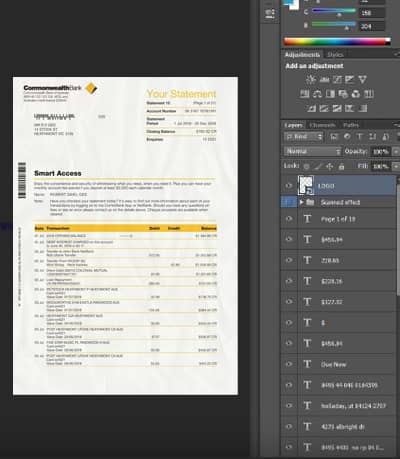Show the Scanned effect group
This screenshot has height=459, width=400.
click(289, 202)
